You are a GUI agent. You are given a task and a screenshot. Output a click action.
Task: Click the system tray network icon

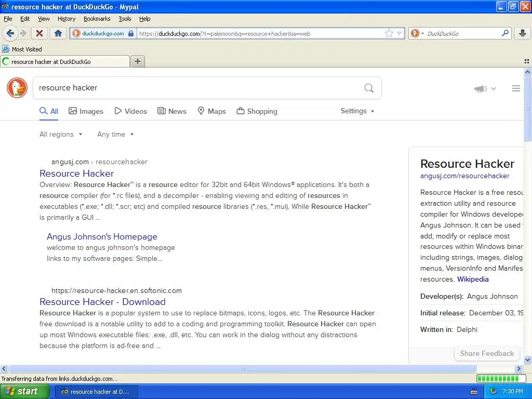click(x=493, y=392)
